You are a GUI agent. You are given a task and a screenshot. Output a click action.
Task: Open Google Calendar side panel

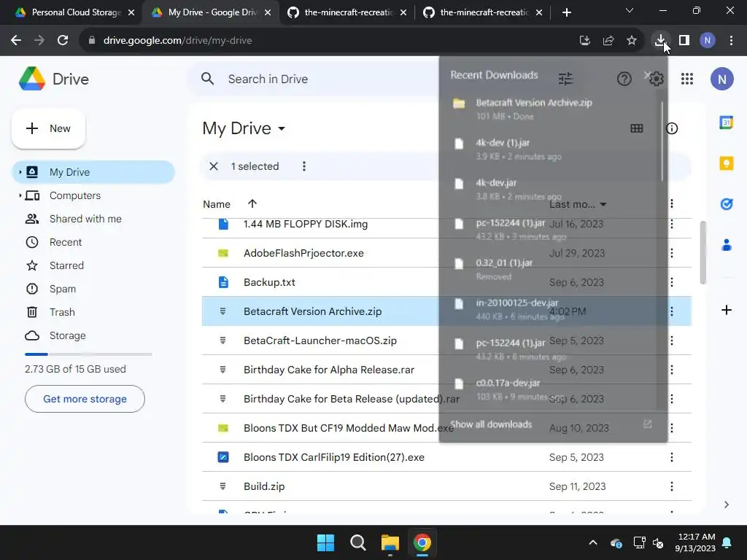pos(726,122)
